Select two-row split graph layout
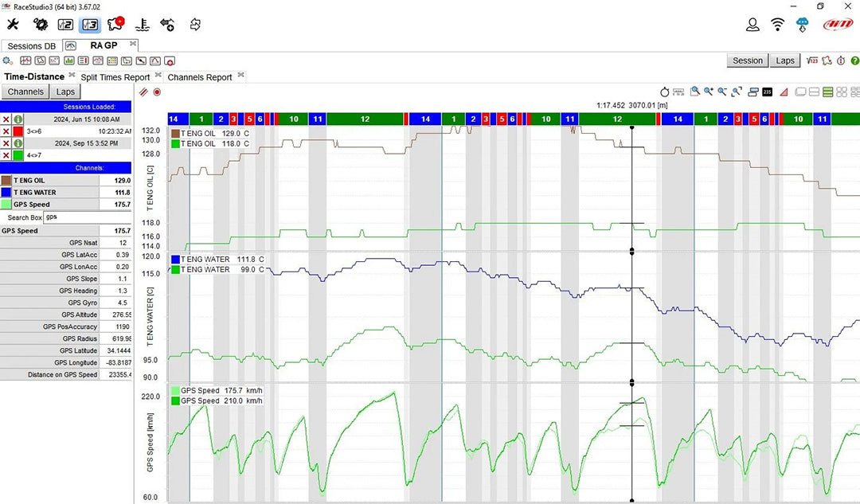The width and height of the screenshot is (860, 504). point(815,92)
